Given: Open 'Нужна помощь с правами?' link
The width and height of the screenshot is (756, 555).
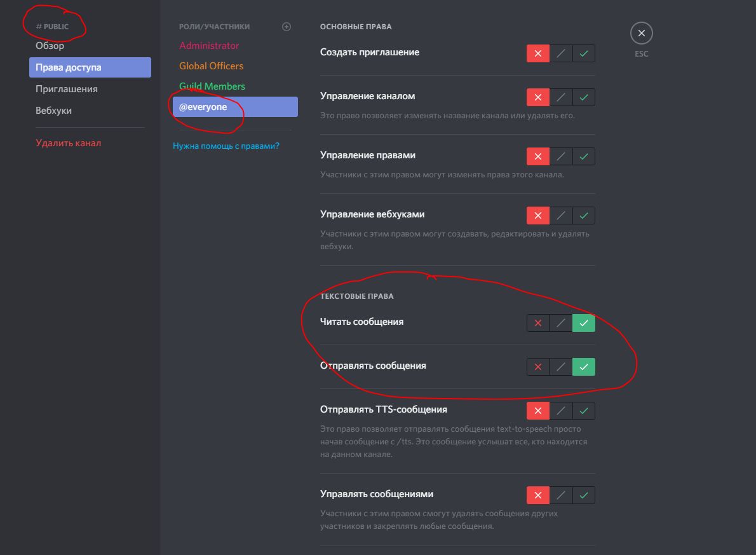Looking at the screenshot, I should click(x=226, y=146).
